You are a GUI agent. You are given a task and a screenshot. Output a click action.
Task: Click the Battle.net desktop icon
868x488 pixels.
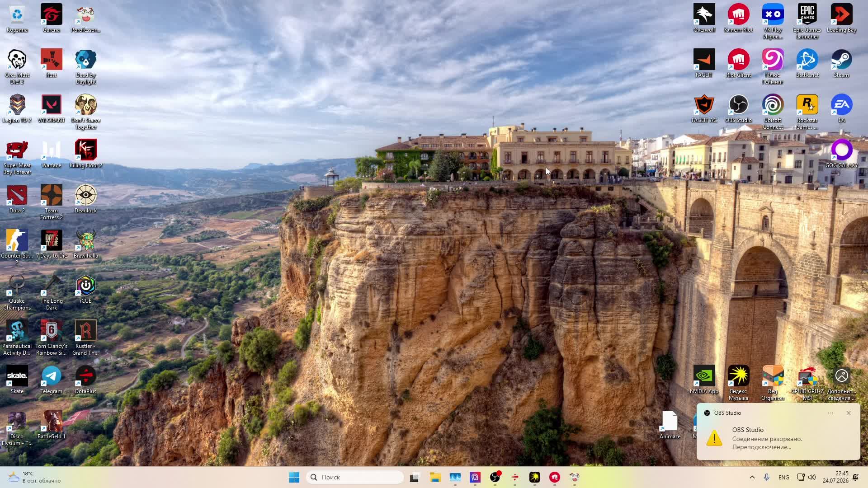807,64
